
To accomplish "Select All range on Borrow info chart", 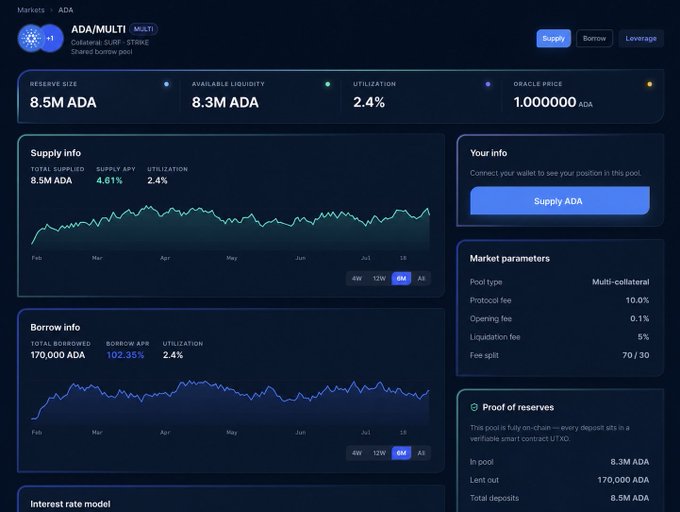I will tap(421, 453).
